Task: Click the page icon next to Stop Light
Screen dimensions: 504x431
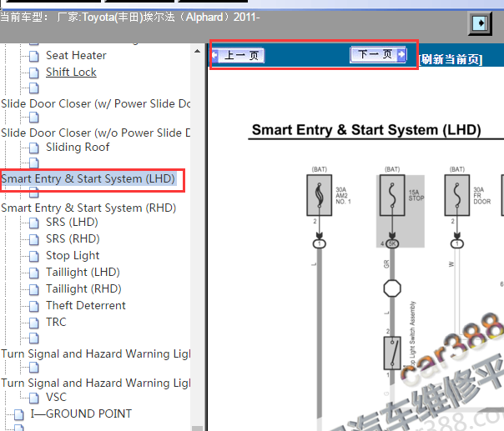Action: (x=34, y=256)
